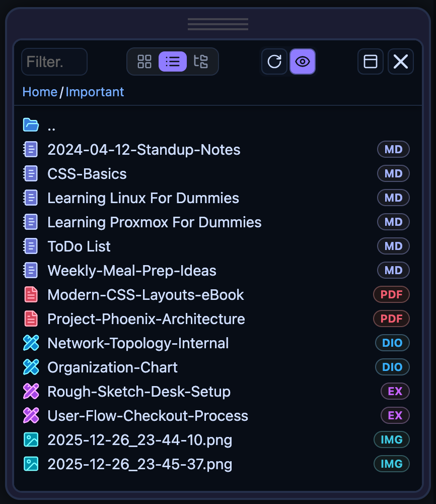Image resolution: width=436 pixels, height=504 pixels.
Task: Click the image icon for 2025-12-26_23-44-10.png
Action: coord(31,440)
